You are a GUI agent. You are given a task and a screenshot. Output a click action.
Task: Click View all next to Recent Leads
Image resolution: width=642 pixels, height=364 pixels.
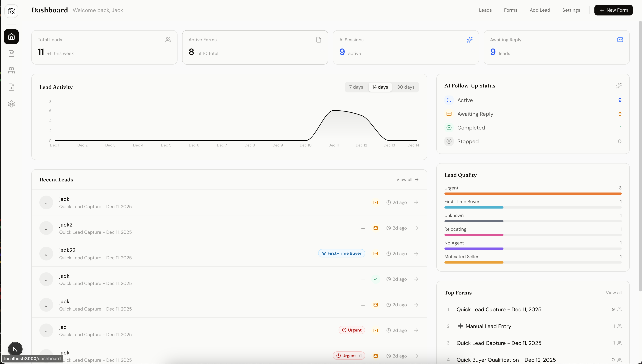point(407,179)
